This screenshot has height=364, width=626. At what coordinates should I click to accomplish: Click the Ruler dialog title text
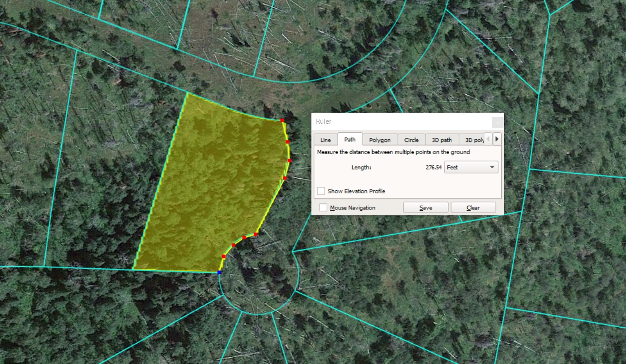(x=324, y=121)
